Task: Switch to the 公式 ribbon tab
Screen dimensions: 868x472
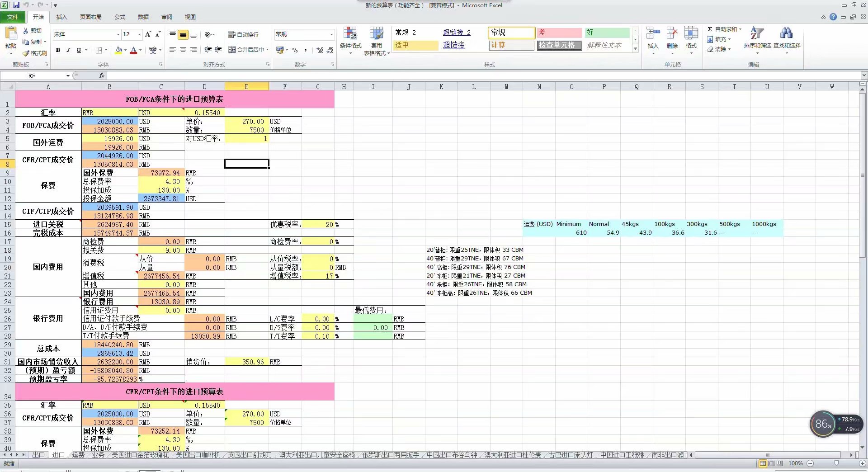Action: tap(120, 17)
